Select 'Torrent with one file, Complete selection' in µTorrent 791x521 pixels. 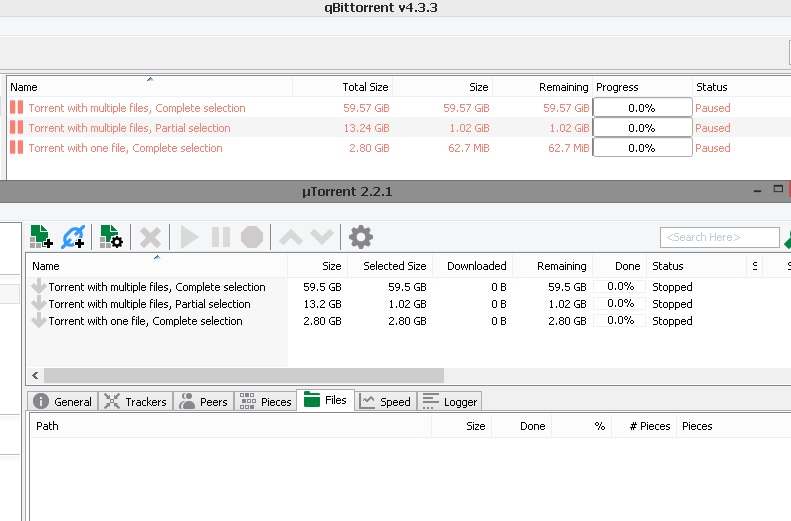(x=145, y=321)
